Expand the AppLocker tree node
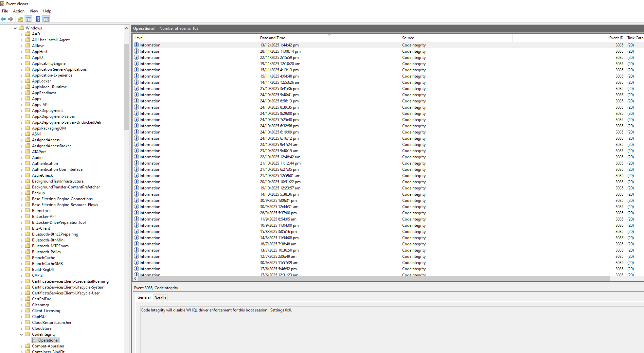 pos(22,81)
